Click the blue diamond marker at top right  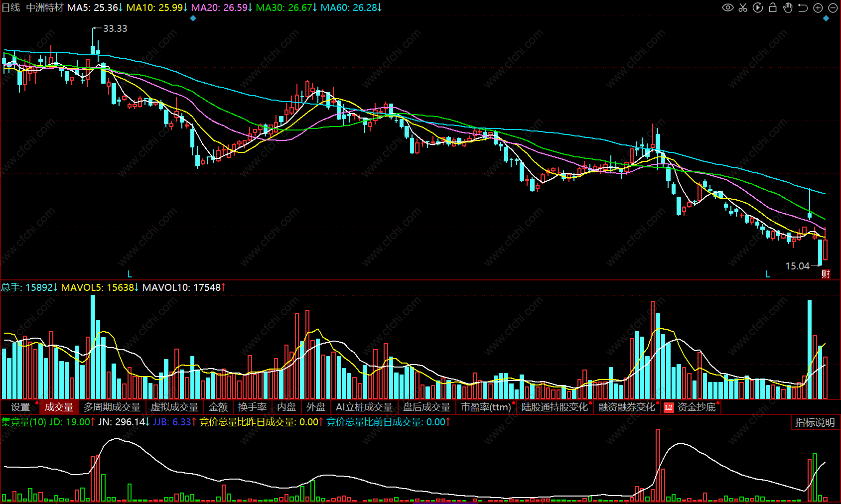point(826,18)
